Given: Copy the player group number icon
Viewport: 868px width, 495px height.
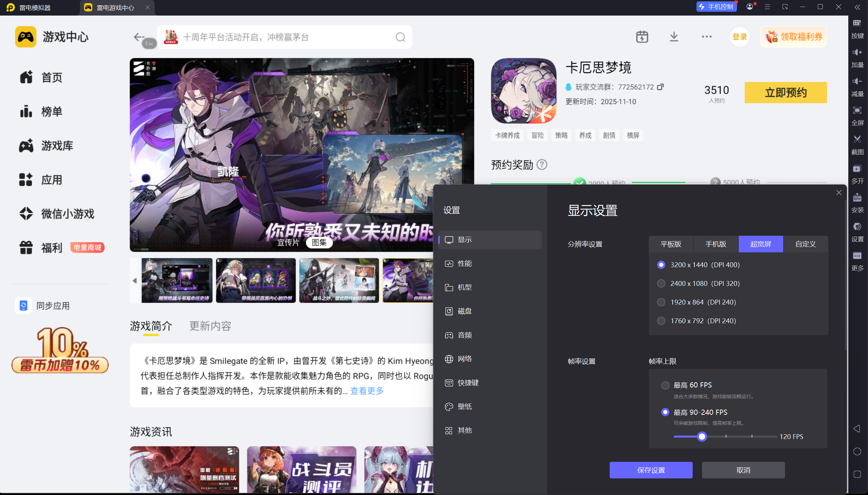Looking at the screenshot, I should 660,87.
